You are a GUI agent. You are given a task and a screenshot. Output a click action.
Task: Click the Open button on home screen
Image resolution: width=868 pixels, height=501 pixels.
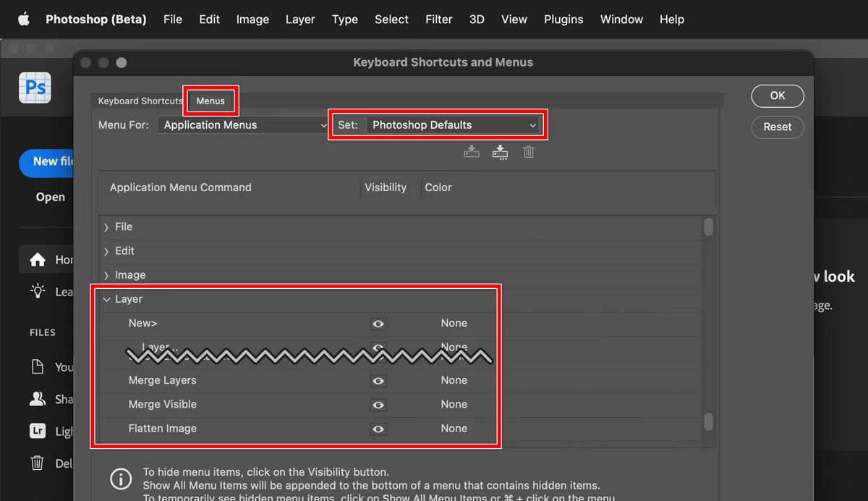point(50,197)
